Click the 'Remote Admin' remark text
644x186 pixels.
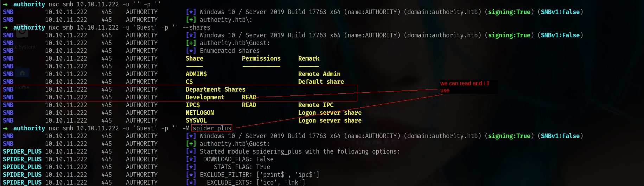click(x=319, y=74)
